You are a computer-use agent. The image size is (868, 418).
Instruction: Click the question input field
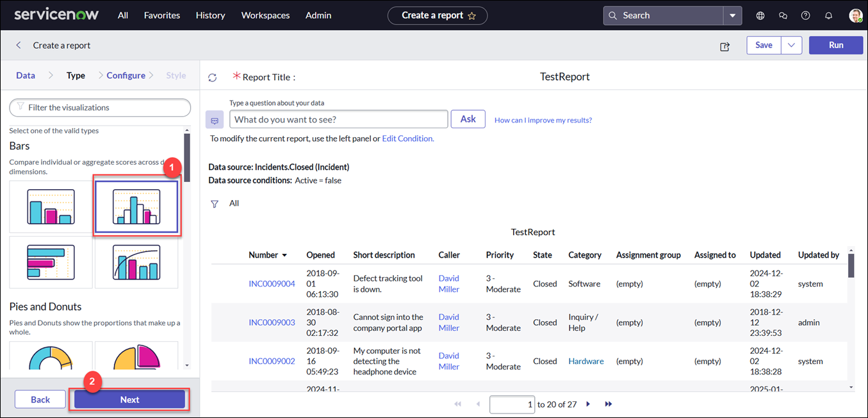tap(338, 119)
